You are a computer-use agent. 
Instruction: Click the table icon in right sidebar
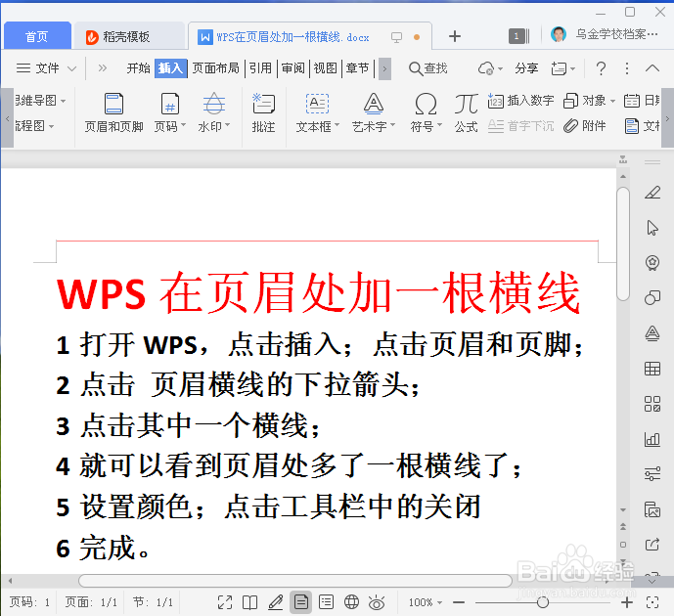[x=652, y=369]
